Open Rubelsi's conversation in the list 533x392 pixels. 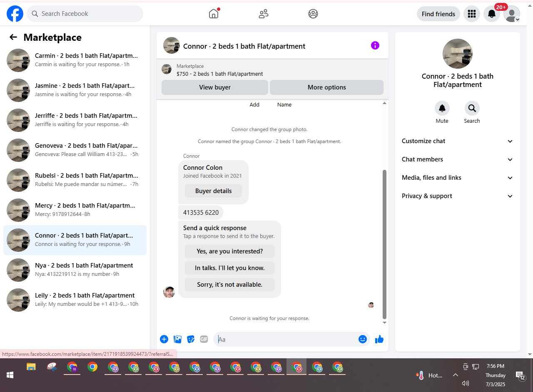click(75, 180)
